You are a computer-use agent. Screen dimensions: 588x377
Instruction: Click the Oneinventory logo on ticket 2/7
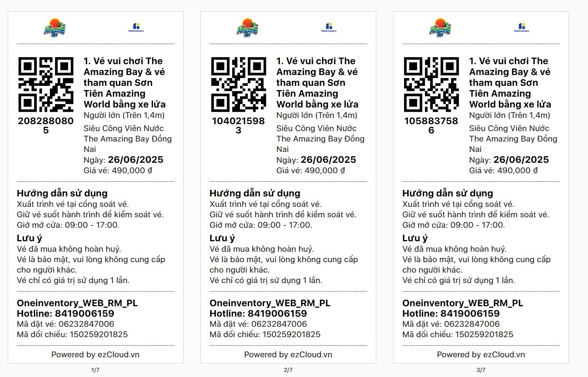[329, 27]
